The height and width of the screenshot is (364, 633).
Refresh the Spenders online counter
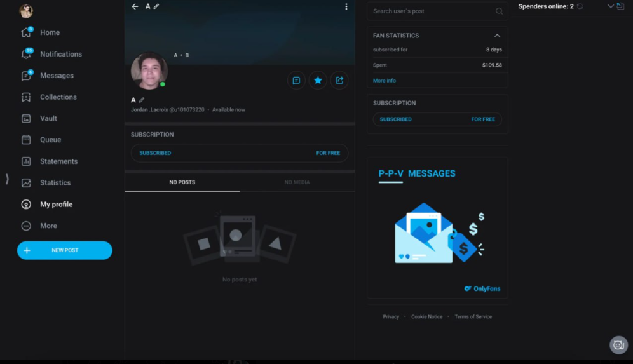(x=580, y=6)
